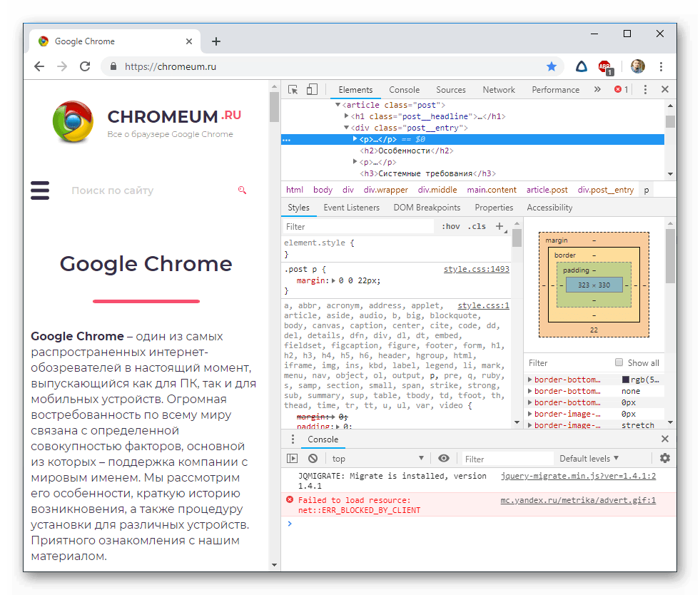Close the DevTools panel
This screenshot has width=700, height=595.
665,90
